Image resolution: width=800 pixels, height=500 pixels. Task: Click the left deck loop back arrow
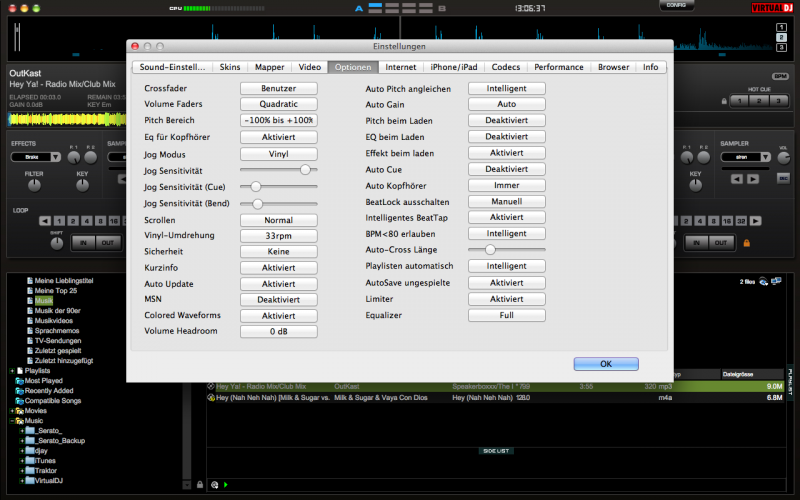[x=45, y=221]
